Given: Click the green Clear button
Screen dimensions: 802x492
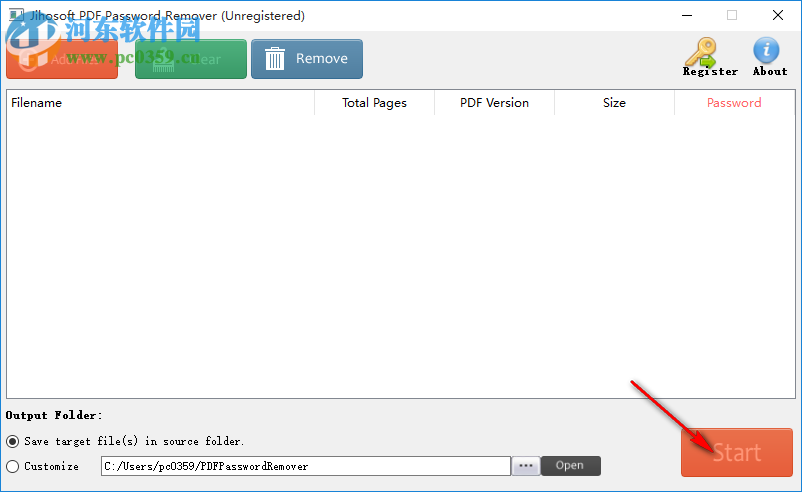Looking at the screenshot, I should [191, 59].
